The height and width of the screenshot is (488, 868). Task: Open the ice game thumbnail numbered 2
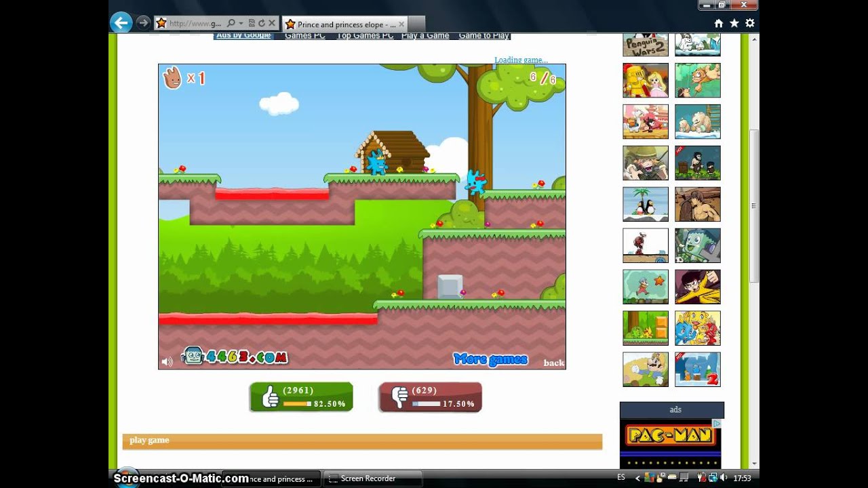click(x=698, y=370)
